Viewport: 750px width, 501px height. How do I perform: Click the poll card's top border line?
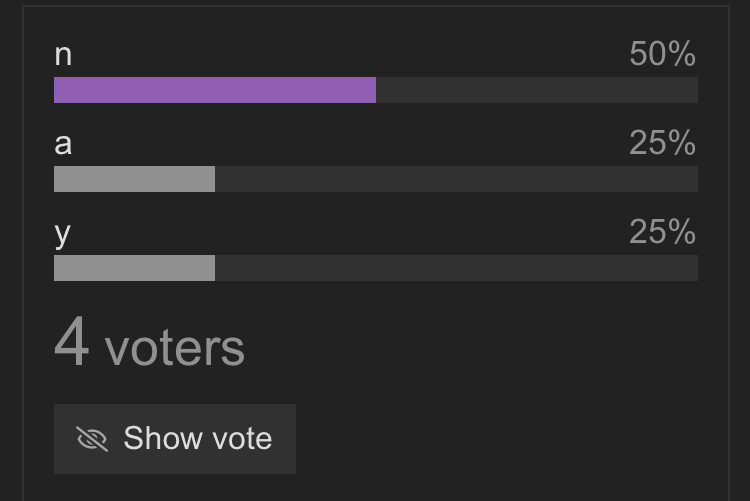(376, 6)
